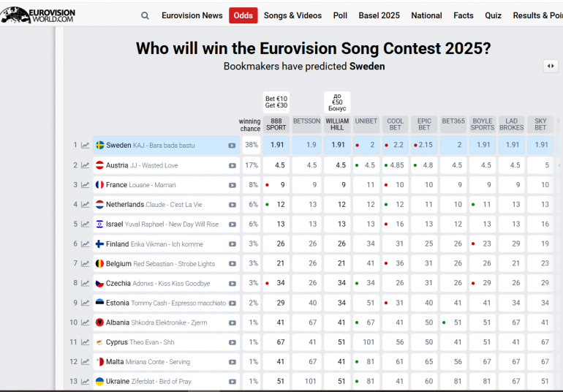Click the Eurovisionworld.com logo
This screenshot has height=392, width=563.
coord(38,15)
